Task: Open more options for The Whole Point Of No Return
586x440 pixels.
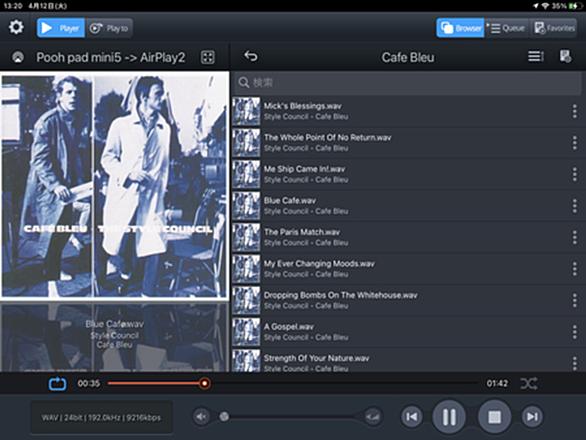Action: click(574, 143)
